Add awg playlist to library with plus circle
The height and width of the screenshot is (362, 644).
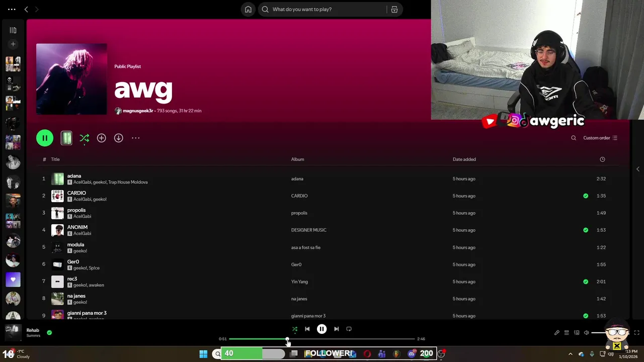pyautogui.click(x=101, y=138)
